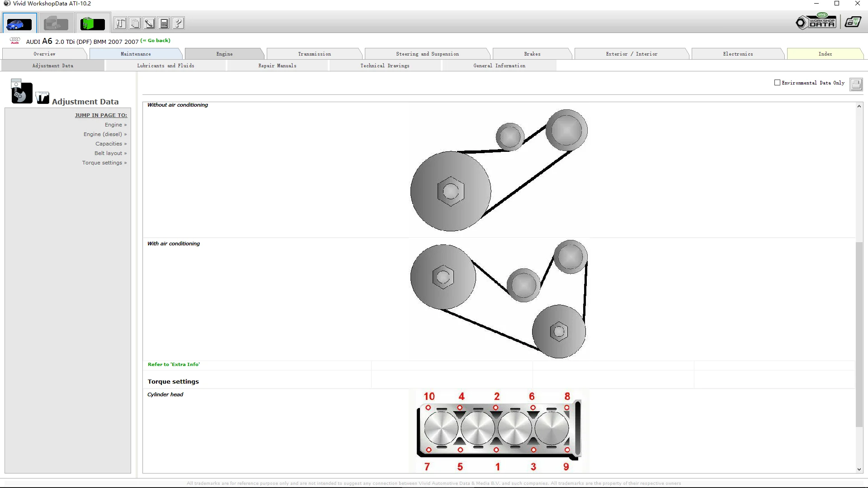Open the notes pencil toolbar icon
868x488 pixels.
pos(150,23)
